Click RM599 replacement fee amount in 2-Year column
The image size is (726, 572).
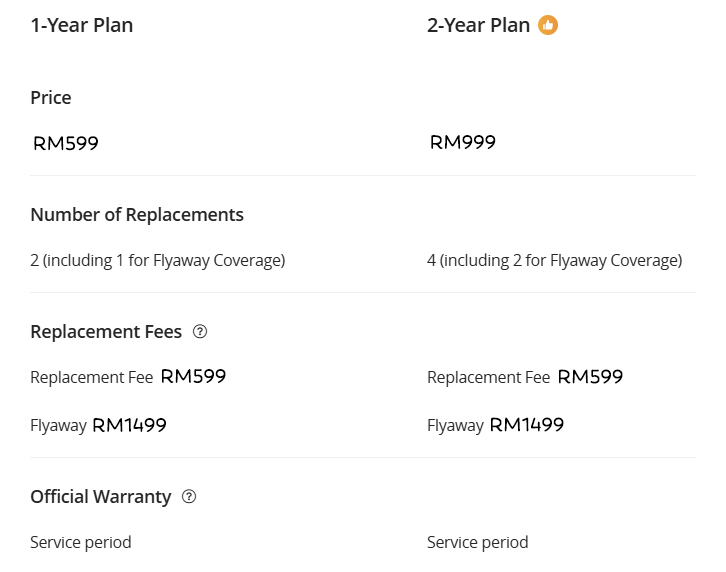[590, 376]
